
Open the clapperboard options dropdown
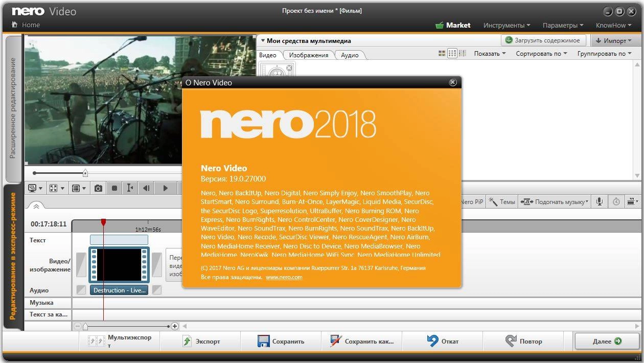tap(633, 202)
